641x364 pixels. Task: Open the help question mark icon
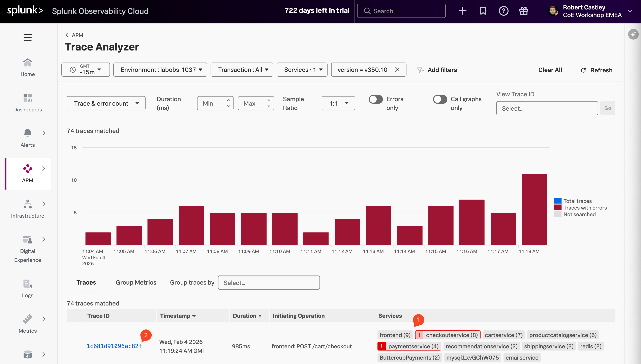503,11
